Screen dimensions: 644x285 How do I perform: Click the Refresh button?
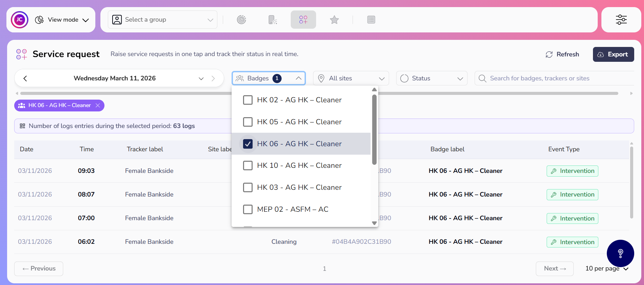click(562, 54)
